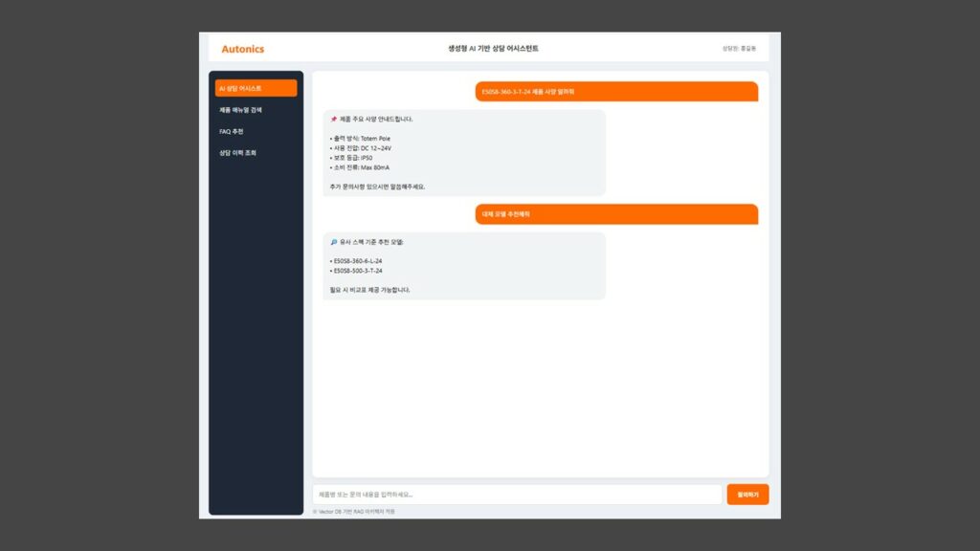Click the Autonics logo in the header
The height and width of the screenshot is (551, 980).
242,49
